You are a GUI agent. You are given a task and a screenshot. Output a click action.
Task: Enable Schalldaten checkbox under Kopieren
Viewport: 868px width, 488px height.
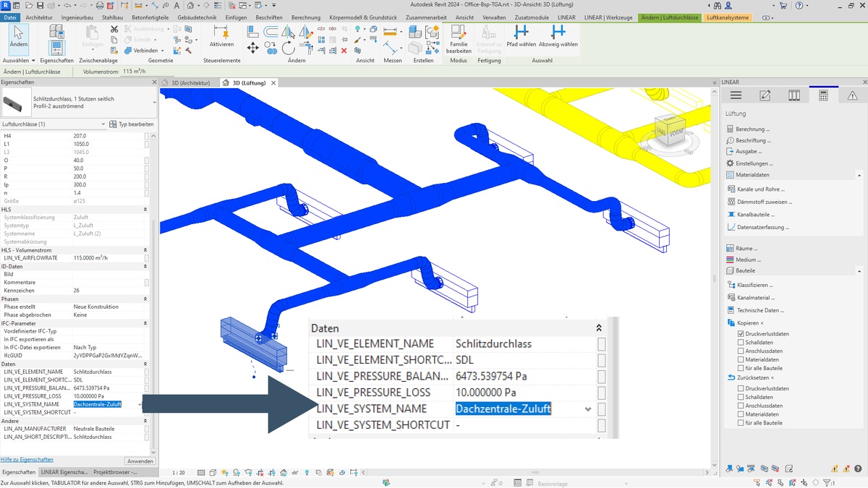pos(741,343)
